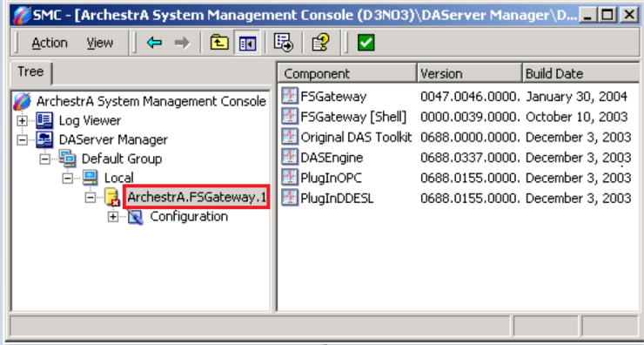Click the PlugInDDESL component icon
The height and width of the screenshot is (345, 644).
click(290, 198)
